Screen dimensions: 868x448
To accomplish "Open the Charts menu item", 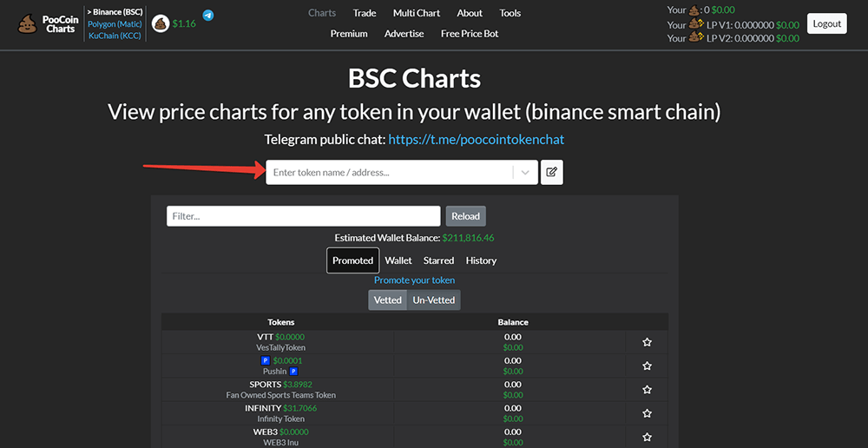I will click(322, 13).
